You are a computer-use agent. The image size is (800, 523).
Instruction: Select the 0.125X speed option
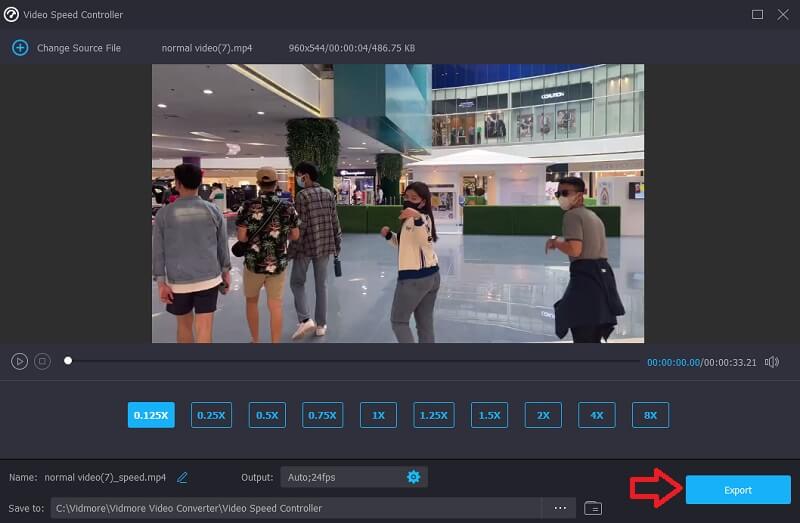click(x=151, y=415)
